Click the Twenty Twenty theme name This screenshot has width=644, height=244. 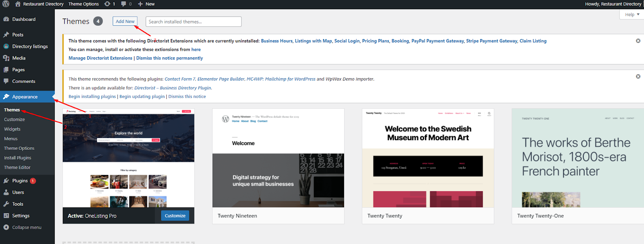click(x=385, y=216)
